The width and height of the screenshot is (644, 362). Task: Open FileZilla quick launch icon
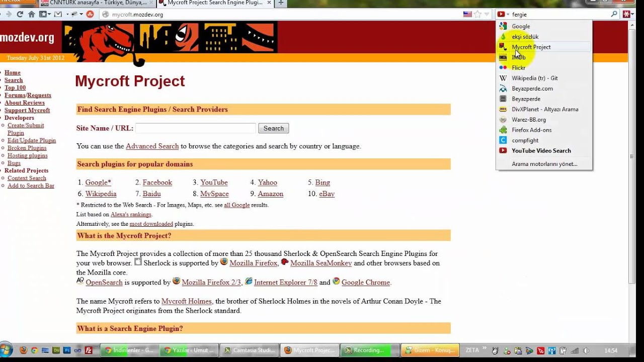tap(89, 350)
